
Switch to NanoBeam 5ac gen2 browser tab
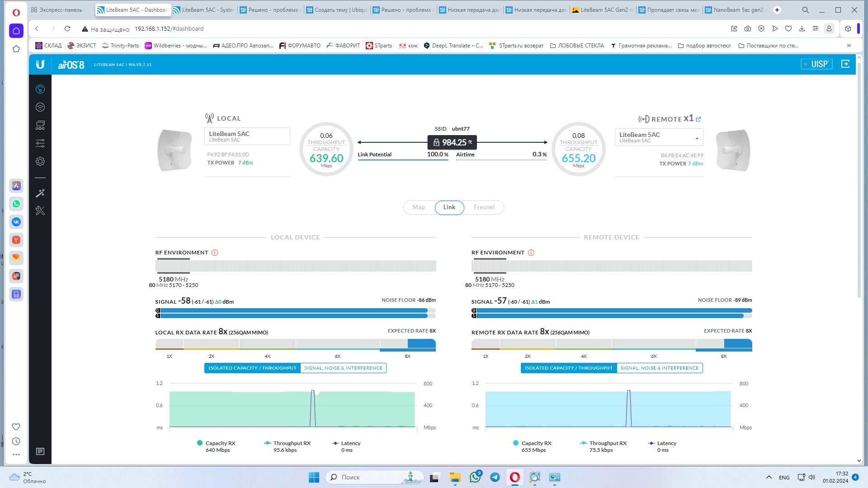pyautogui.click(x=736, y=10)
